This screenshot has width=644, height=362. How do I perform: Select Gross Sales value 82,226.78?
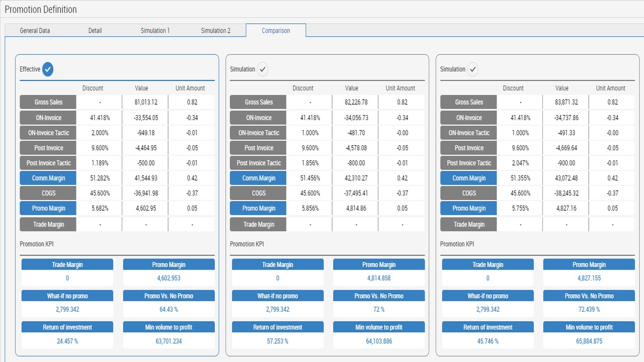[x=355, y=102]
